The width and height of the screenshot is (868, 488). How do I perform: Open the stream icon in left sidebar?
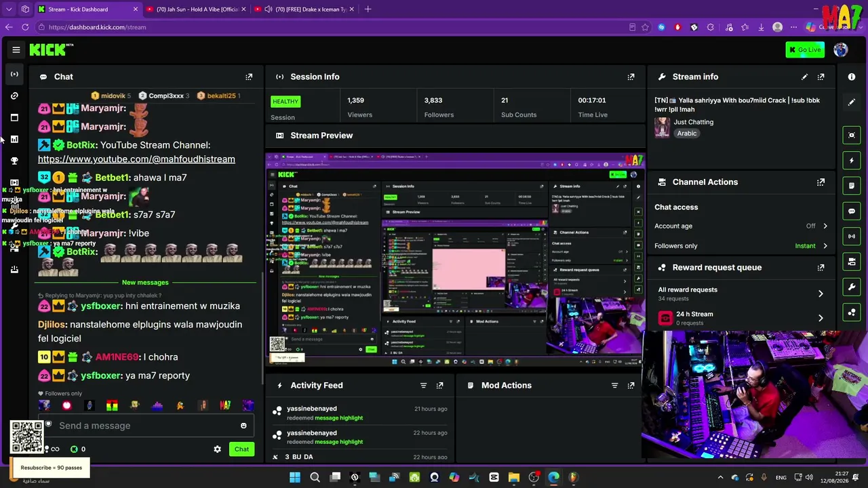(14, 74)
